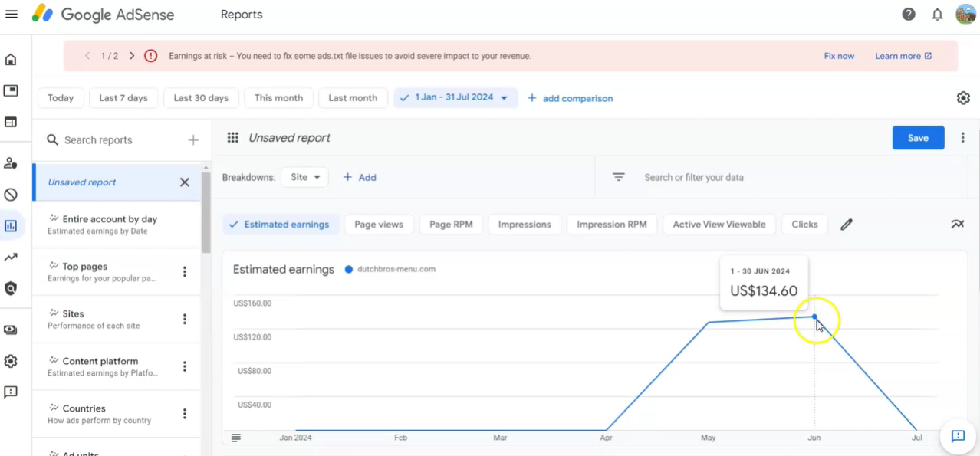980x456 pixels.
Task: Switch chart type with trend icon
Action: point(958,225)
